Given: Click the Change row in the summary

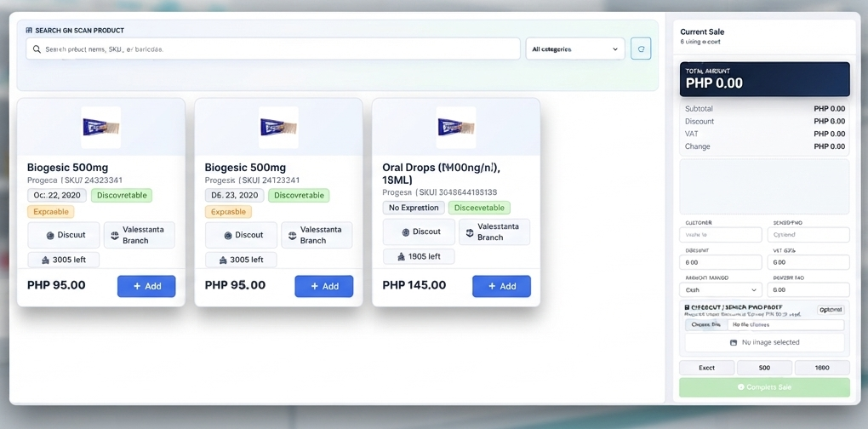Looking at the screenshot, I should point(764,146).
